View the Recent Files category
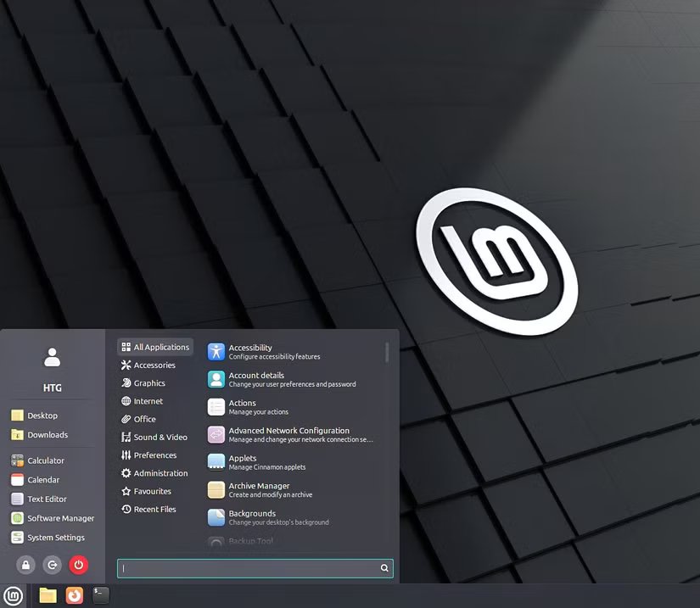 coord(156,509)
